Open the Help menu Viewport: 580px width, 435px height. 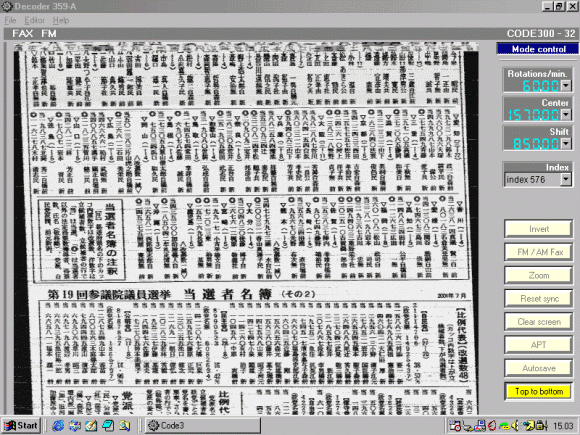click(61, 20)
